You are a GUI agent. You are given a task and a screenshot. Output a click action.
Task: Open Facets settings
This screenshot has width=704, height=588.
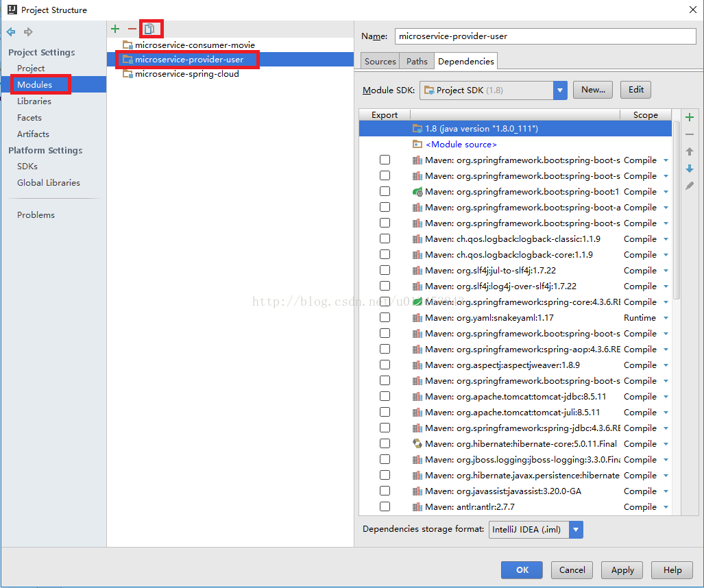pos(29,118)
